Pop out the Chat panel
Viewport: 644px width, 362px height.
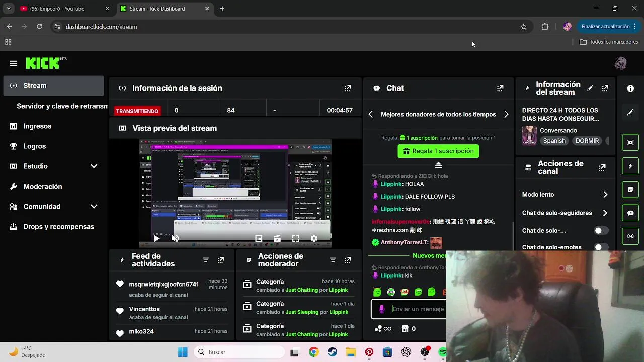[x=500, y=88]
